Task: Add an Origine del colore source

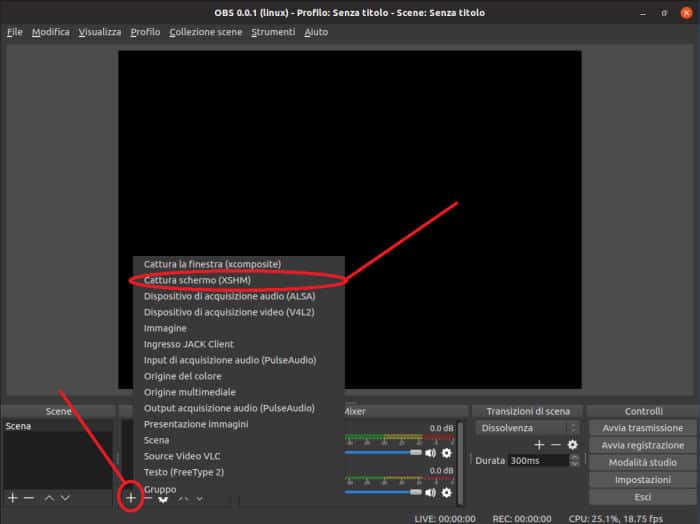Action: tap(239, 376)
